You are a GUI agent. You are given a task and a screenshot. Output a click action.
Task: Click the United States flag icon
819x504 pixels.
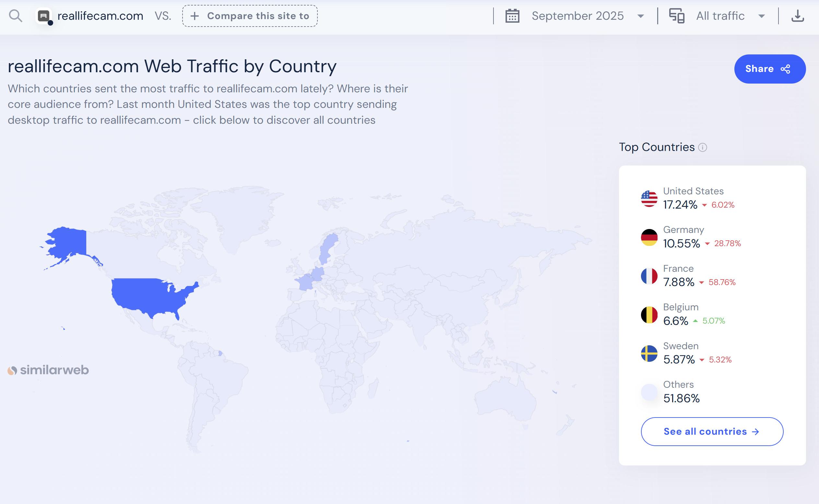point(649,199)
